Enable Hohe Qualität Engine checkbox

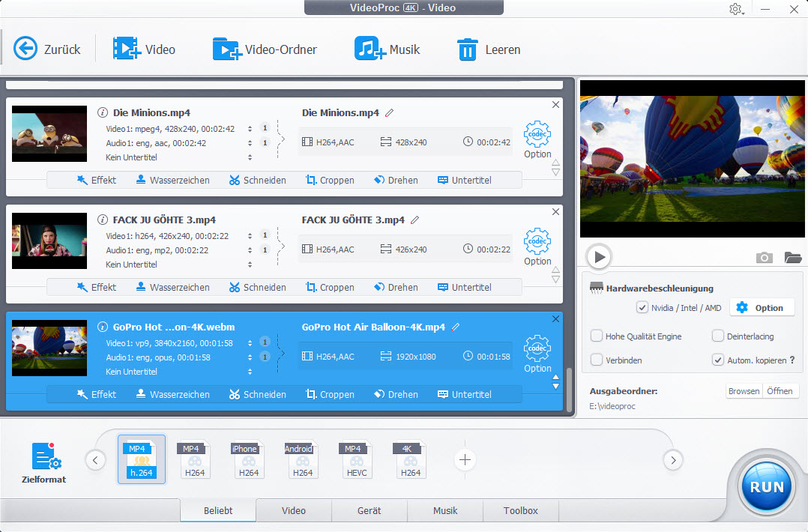596,336
